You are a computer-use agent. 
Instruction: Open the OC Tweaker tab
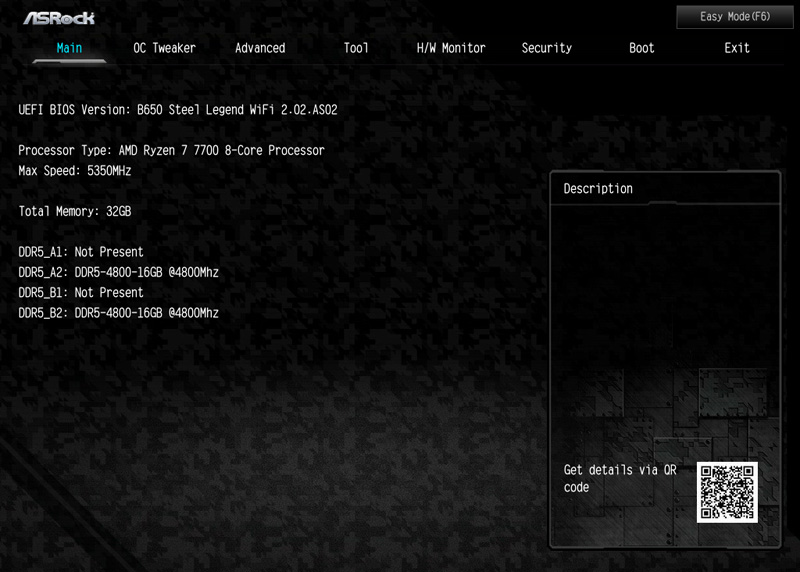164,48
